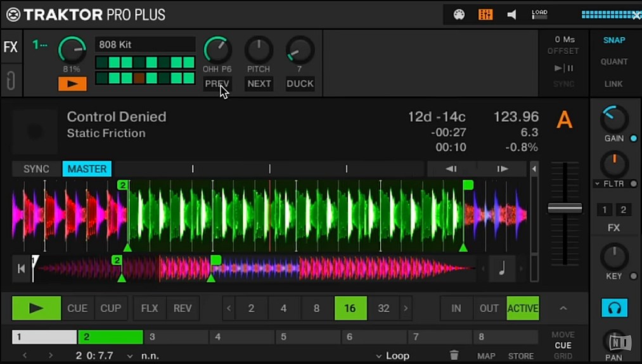Screen dimensions: 642x364
Task: Click the LOAD meter indicator
Action: pyautogui.click(x=539, y=15)
